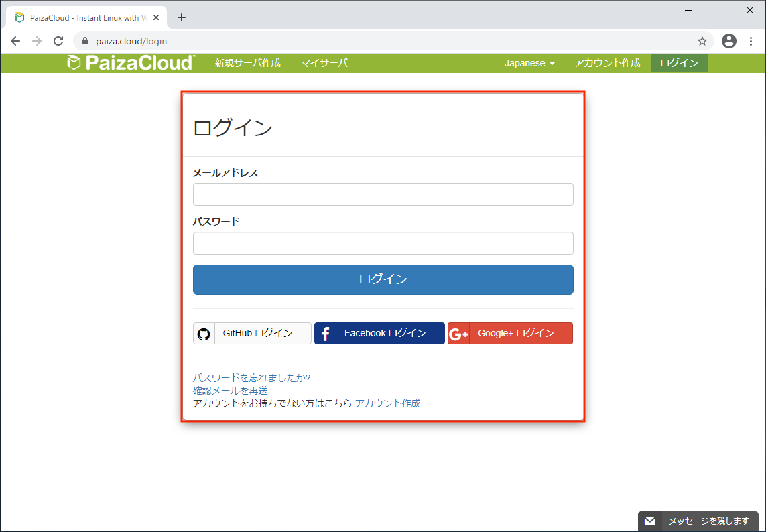Click the メールアドレス input field
The image size is (766, 532).
pos(383,194)
